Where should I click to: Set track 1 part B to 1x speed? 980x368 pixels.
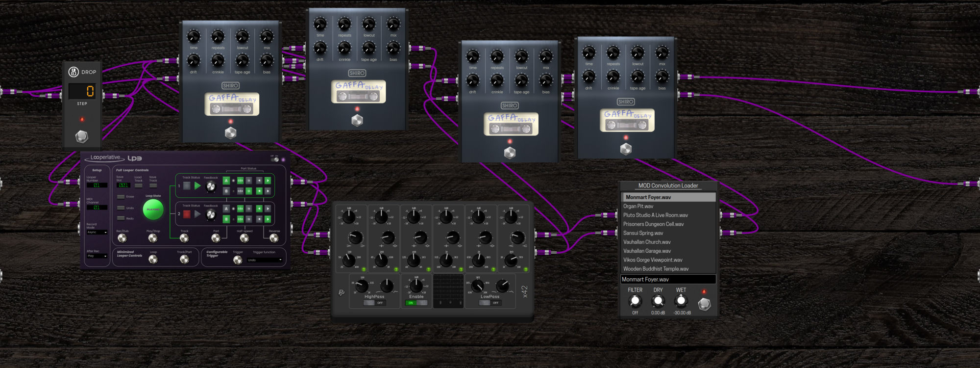click(x=249, y=191)
